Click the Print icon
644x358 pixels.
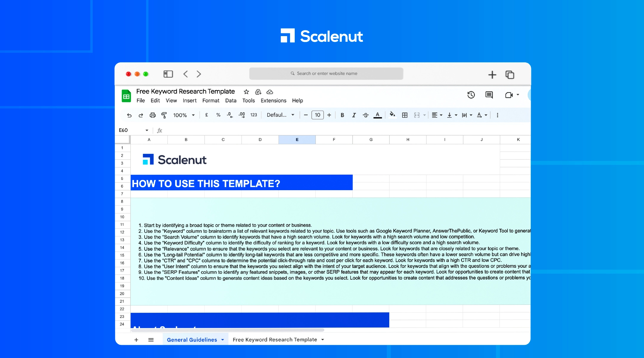coord(153,115)
